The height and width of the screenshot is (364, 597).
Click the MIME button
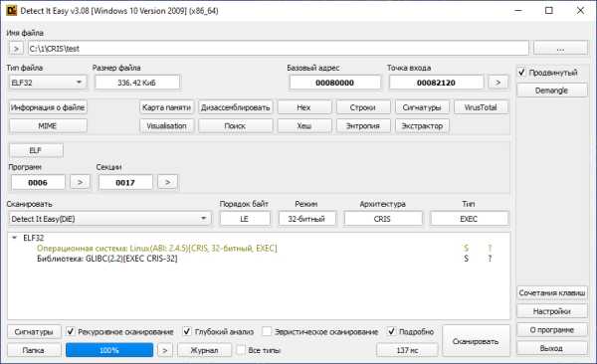(48, 125)
